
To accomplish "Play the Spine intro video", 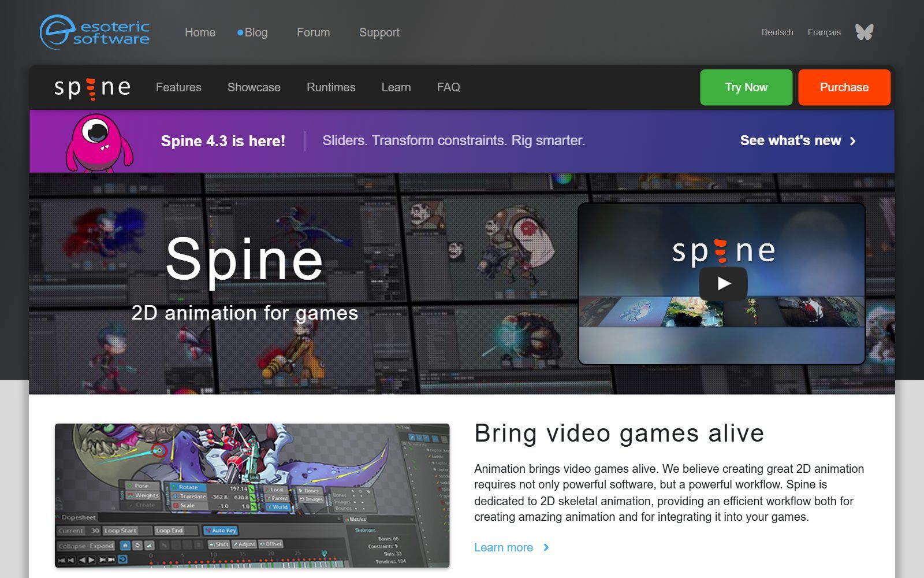I will 723,283.
